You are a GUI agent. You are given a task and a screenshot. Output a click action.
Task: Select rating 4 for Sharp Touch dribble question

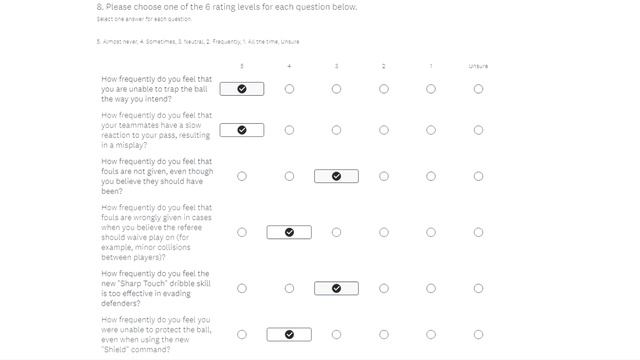click(x=289, y=289)
